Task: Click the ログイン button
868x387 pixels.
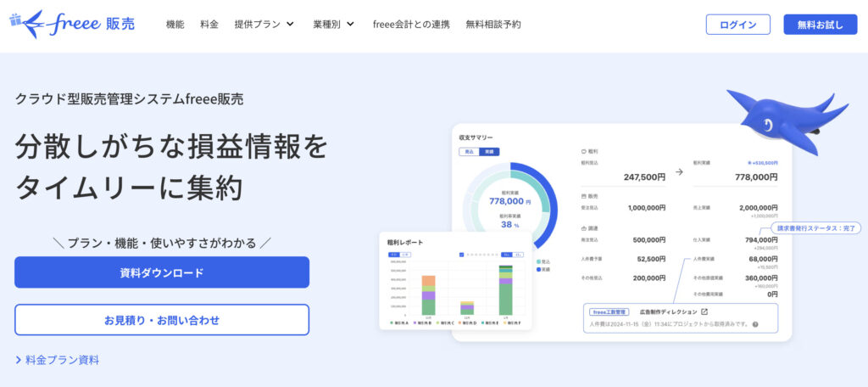Action: (x=738, y=25)
